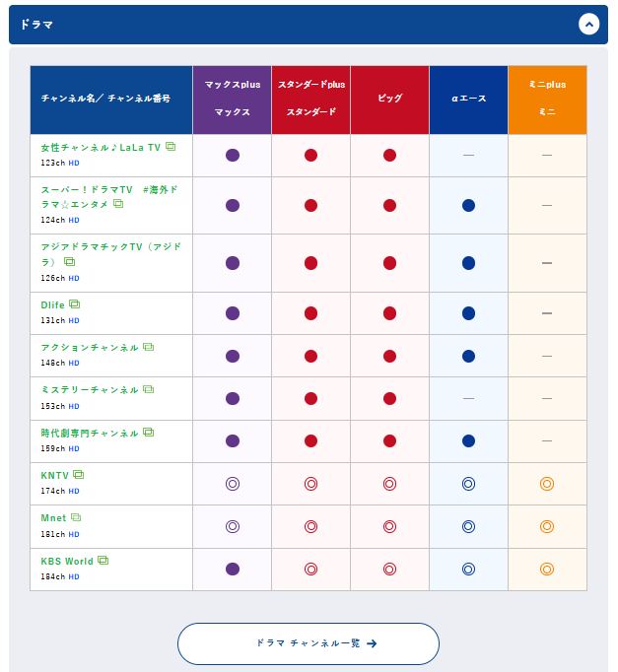Collapse the ドラマ section with chevron button
The width and height of the screenshot is (618, 672).
(x=588, y=24)
